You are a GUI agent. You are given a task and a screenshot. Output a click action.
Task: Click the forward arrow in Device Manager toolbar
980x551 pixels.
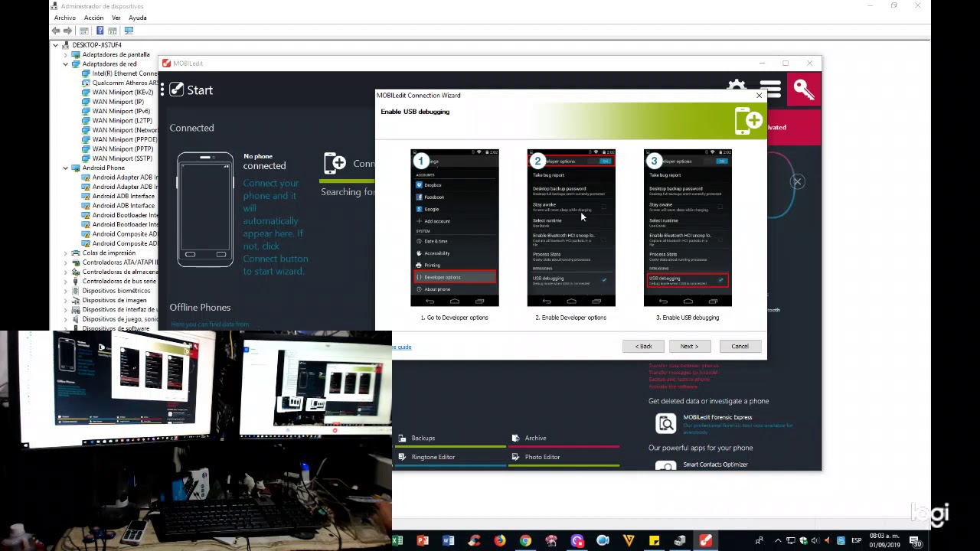click(67, 31)
